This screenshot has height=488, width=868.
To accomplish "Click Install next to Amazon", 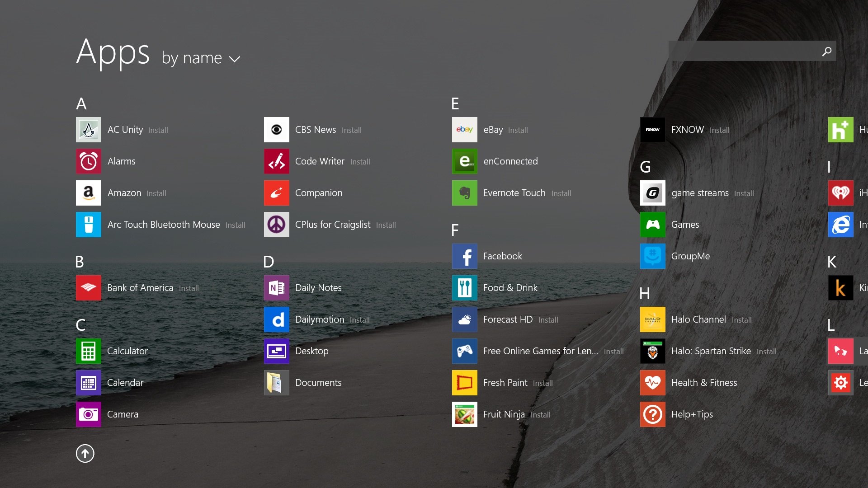I will tap(156, 193).
